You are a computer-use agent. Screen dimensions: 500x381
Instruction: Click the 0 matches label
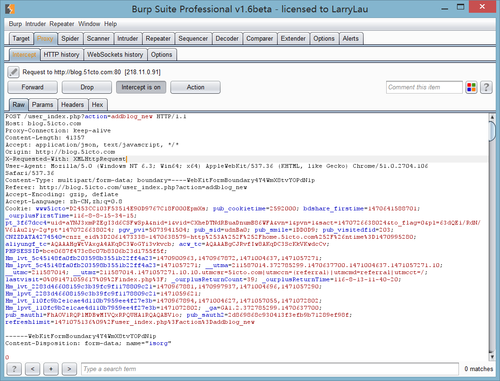478,369
